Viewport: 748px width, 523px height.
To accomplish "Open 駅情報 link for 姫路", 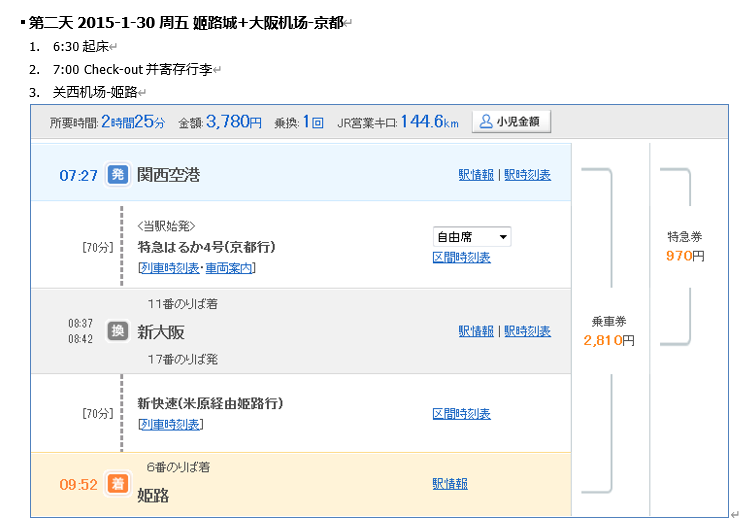I will [450, 484].
